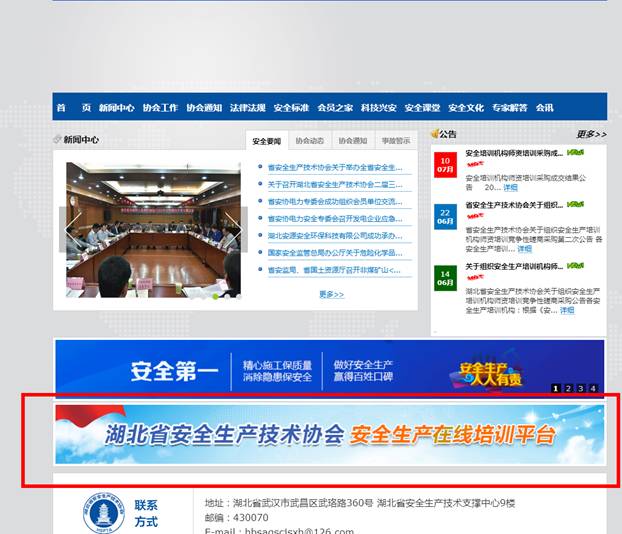This screenshot has height=534, width=622.
Task: Click NEW badge on 关于组织安全生产培训机构师 announcement
Action: (575, 265)
